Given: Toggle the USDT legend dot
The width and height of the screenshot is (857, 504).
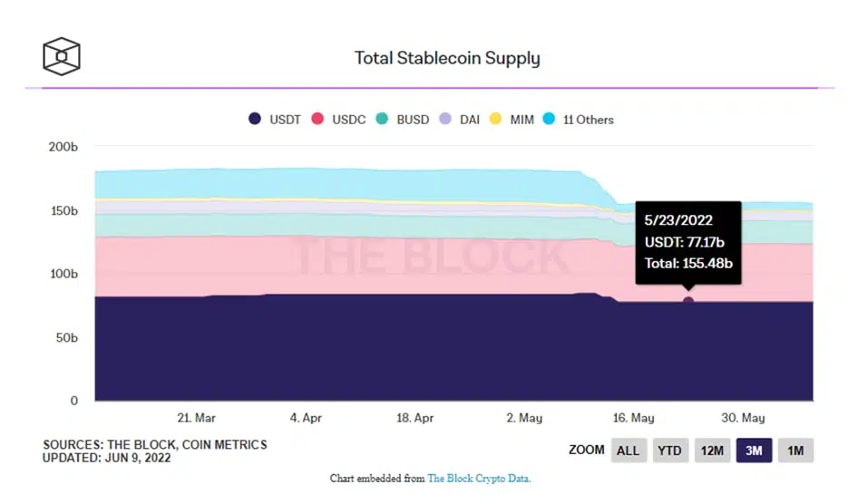Looking at the screenshot, I should click(255, 120).
